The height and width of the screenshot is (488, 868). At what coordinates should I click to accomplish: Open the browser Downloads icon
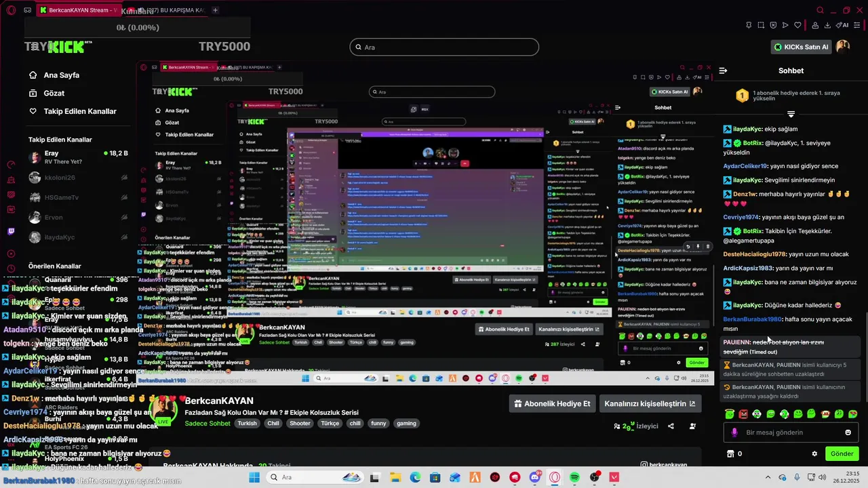pos(828,25)
